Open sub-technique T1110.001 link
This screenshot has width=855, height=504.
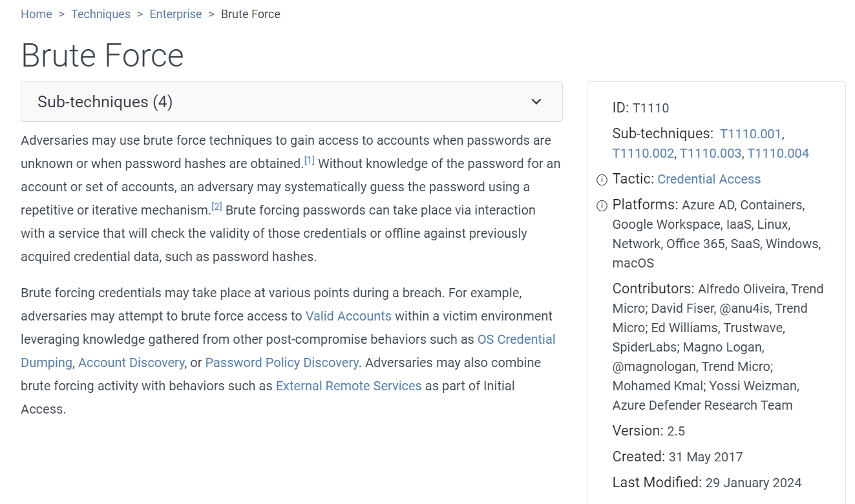click(x=750, y=134)
